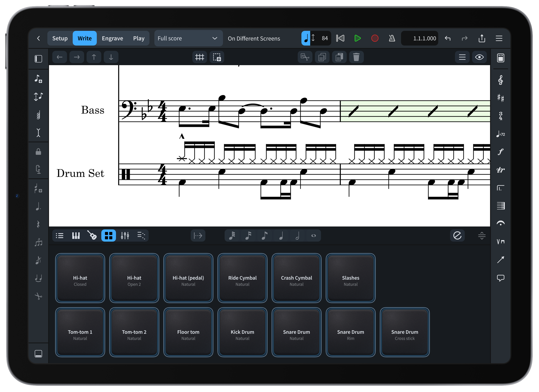539x392 pixels.
Task: Open the eye view options menu
Action: (480, 57)
